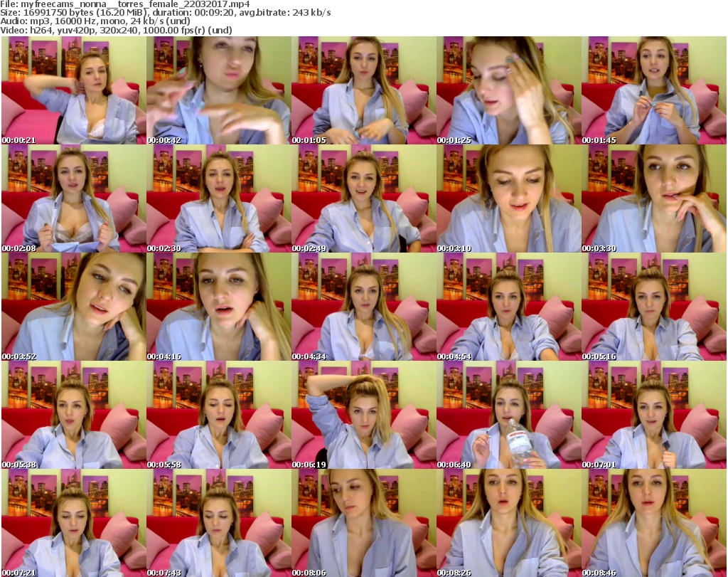Click the 'File:' name line in the header

tap(125, 4)
